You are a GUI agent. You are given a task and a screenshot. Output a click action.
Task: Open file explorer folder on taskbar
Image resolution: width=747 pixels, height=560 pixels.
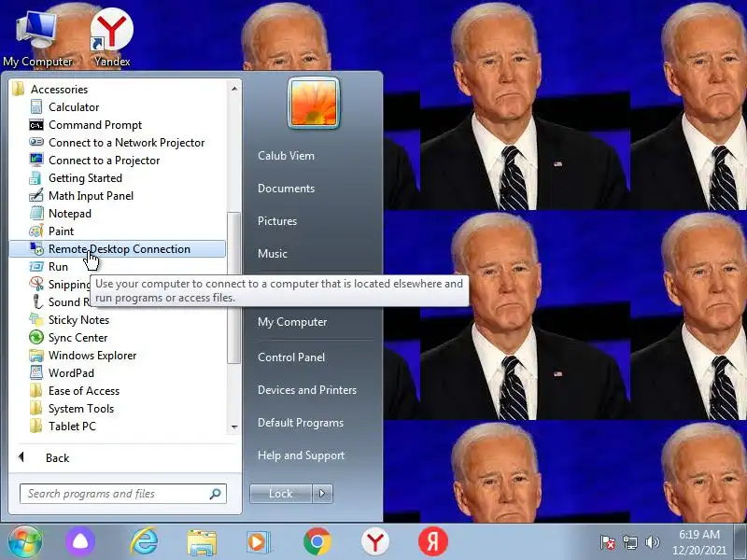(x=202, y=542)
